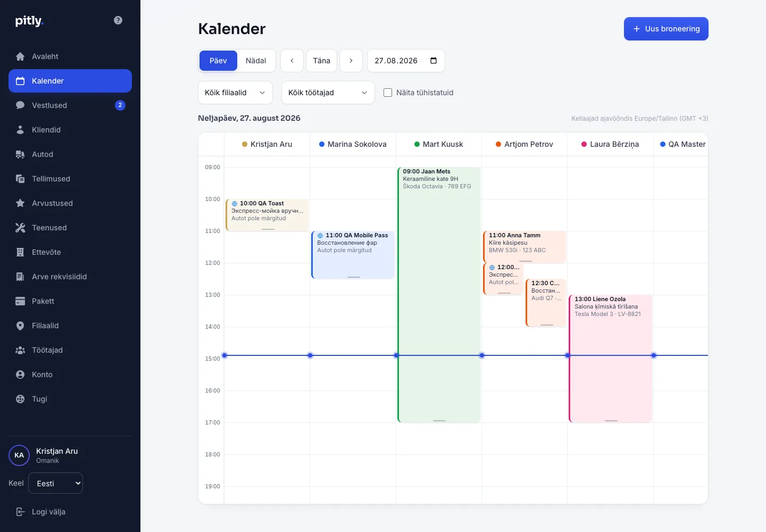
Task: Click the Tugi support icon
Action: click(x=20, y=399)
